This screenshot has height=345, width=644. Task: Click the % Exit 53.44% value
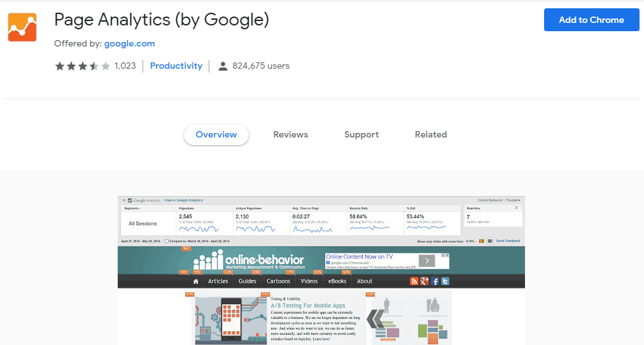coord(416,216)
